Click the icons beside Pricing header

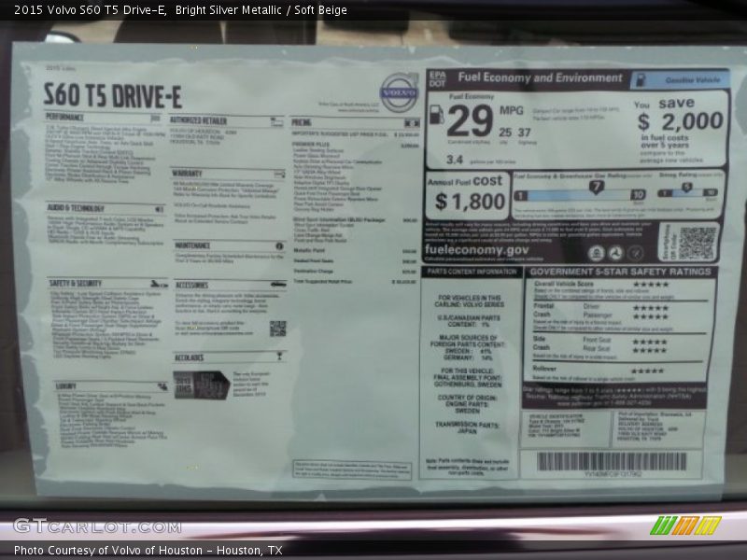412,123
